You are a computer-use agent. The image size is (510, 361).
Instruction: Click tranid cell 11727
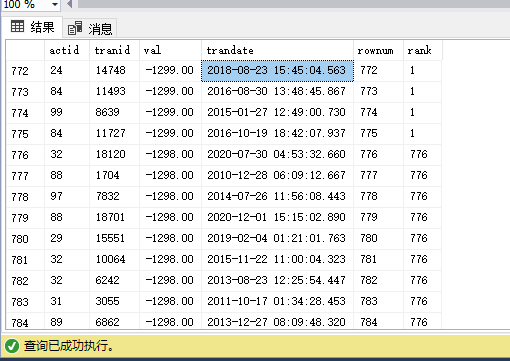click(114, 134)
